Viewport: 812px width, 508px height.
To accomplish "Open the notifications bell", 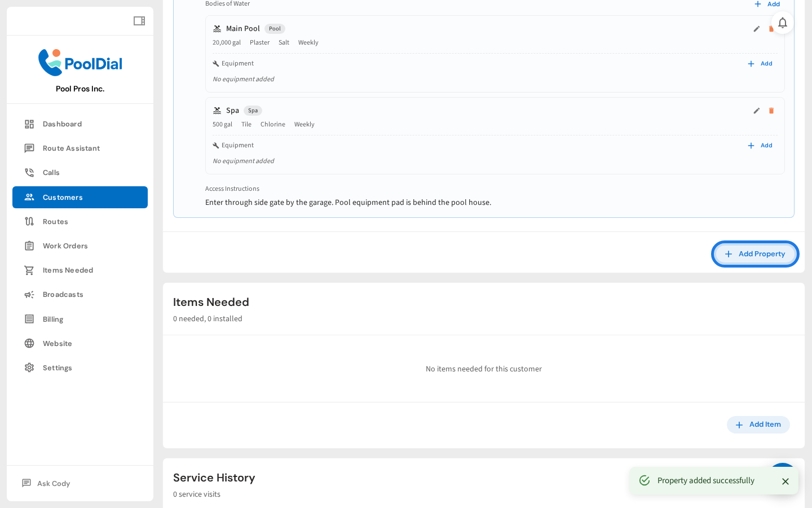I will (x=782, y=23).
